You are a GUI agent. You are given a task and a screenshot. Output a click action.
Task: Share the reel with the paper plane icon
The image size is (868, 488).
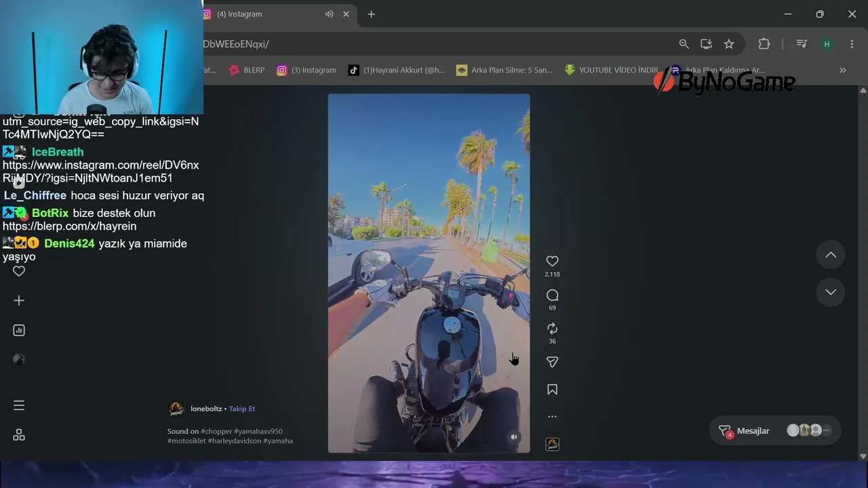pos(552,362)
